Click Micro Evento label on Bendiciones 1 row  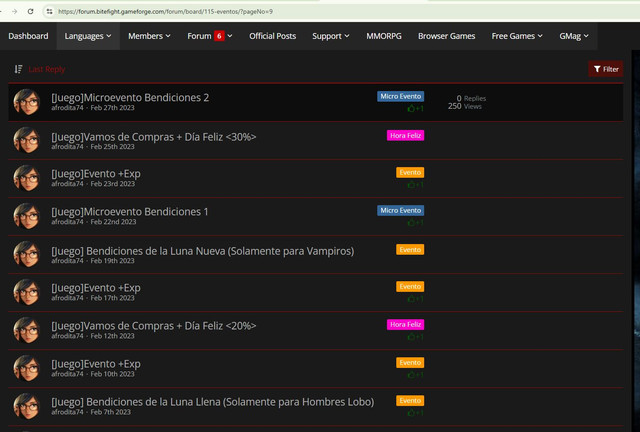click(400, 210)
